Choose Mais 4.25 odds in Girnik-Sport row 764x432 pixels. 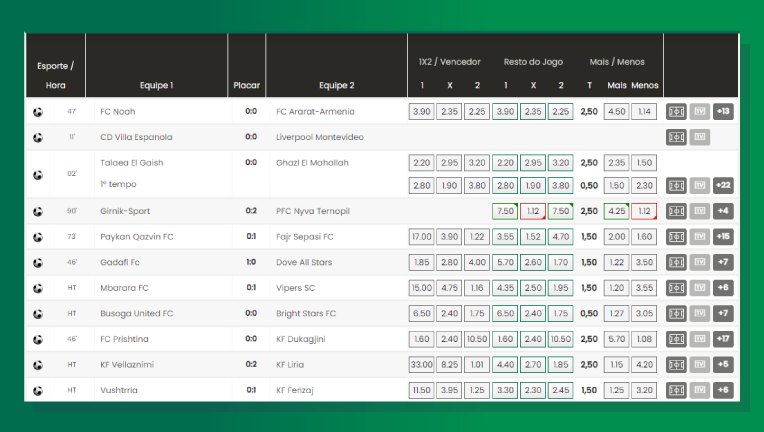[x=616, y=211]
